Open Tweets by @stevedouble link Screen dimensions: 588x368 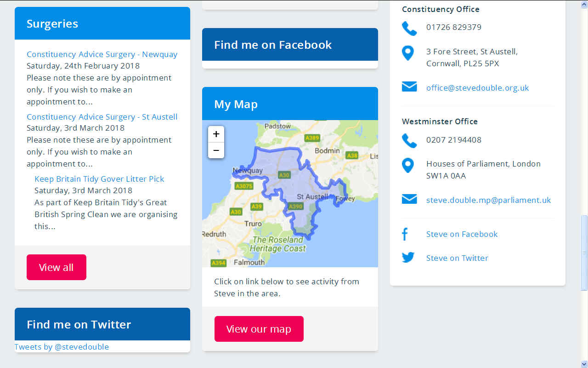pos(62,347)
